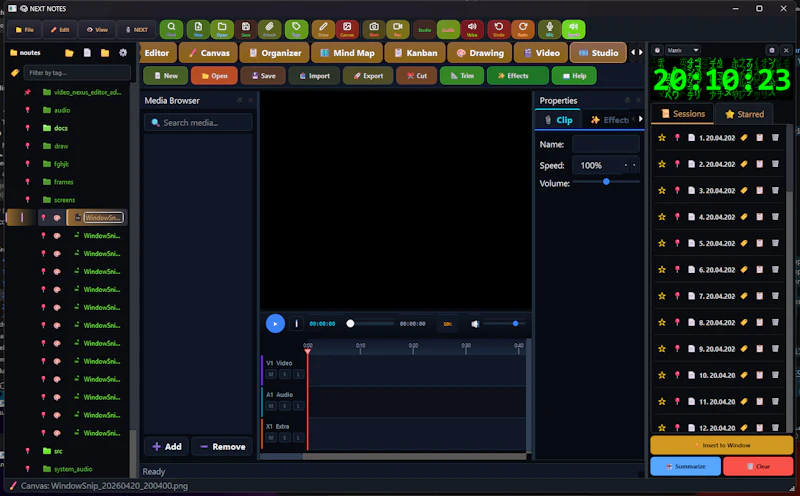Screen dimensions: 800x496
Task: Click the Import button in Studio toolbar
Action: point(314,76)
